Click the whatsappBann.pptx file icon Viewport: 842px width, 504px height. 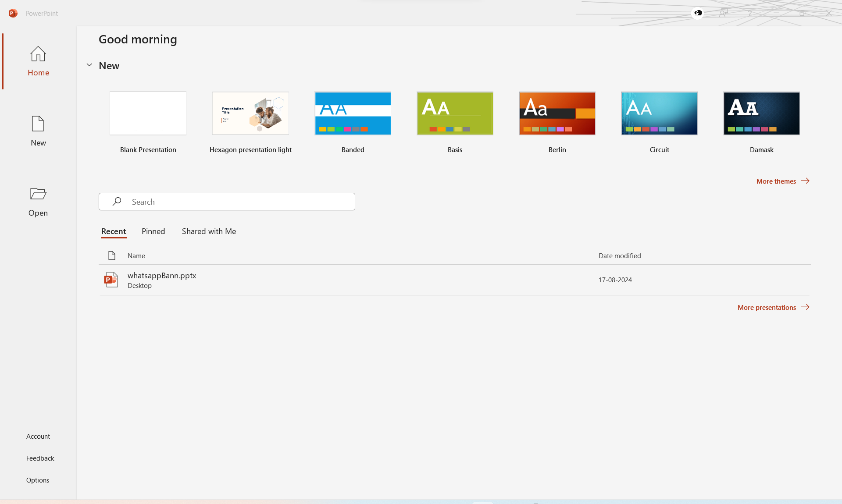pos(111,280)
